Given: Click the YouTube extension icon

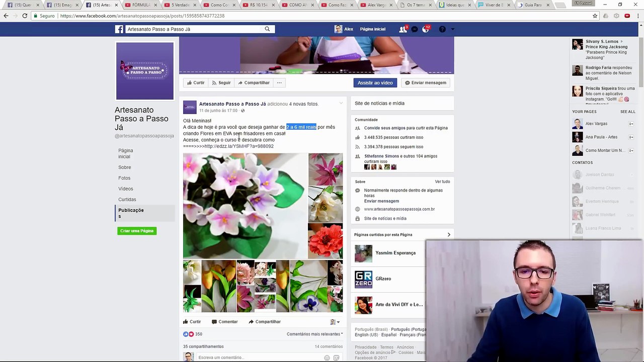Looking at the screenshot, I should pyautogui.click(x=627, y=16).
